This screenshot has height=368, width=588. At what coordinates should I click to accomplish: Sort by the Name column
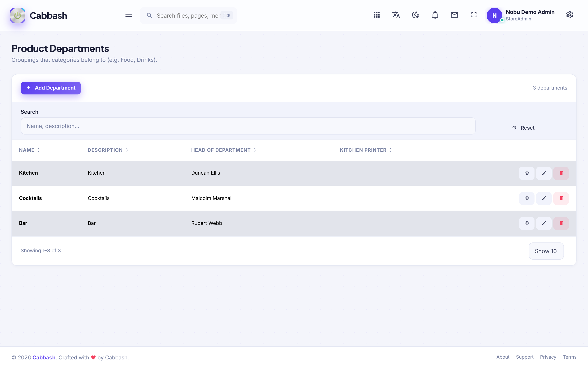(x=29, y=150)
